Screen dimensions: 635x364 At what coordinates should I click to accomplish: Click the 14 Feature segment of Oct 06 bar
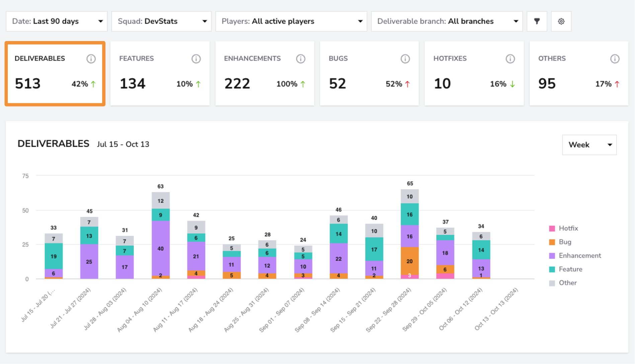click(481, 250)
